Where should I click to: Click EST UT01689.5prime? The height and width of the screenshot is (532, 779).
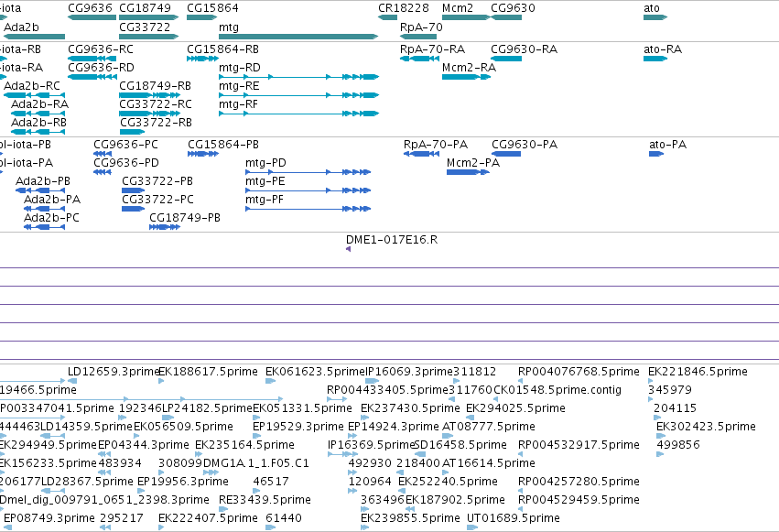(x=472, y=527)
